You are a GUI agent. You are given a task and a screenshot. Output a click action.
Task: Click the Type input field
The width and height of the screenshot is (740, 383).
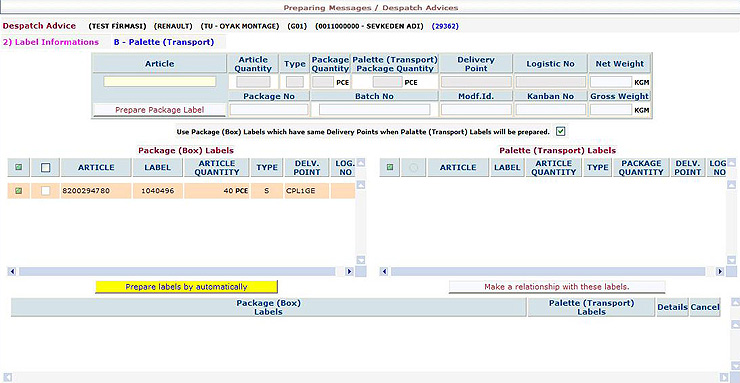[295, 82]
